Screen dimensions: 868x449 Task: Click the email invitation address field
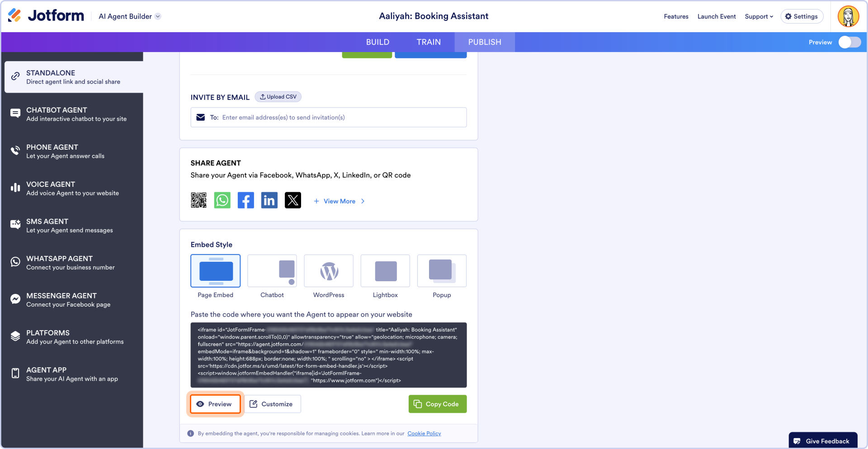pos(329,117)
